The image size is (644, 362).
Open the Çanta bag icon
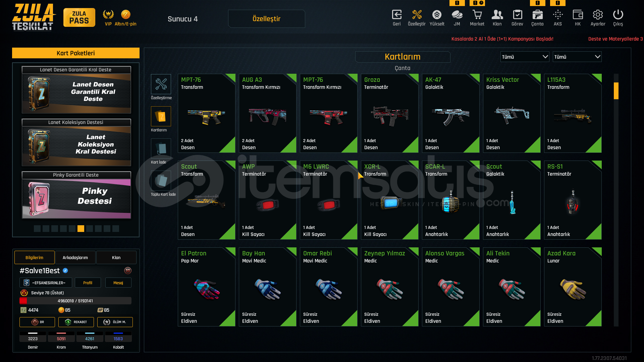coord(537,18)
